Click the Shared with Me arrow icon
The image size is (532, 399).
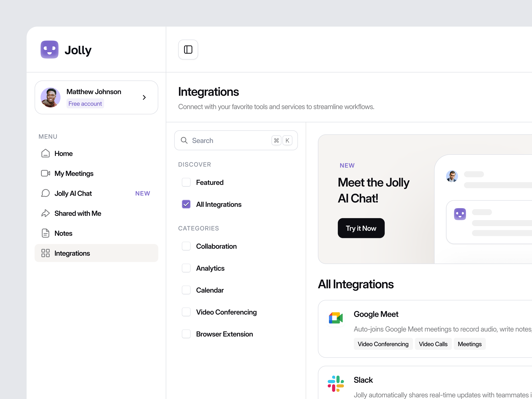coord(45,213)
